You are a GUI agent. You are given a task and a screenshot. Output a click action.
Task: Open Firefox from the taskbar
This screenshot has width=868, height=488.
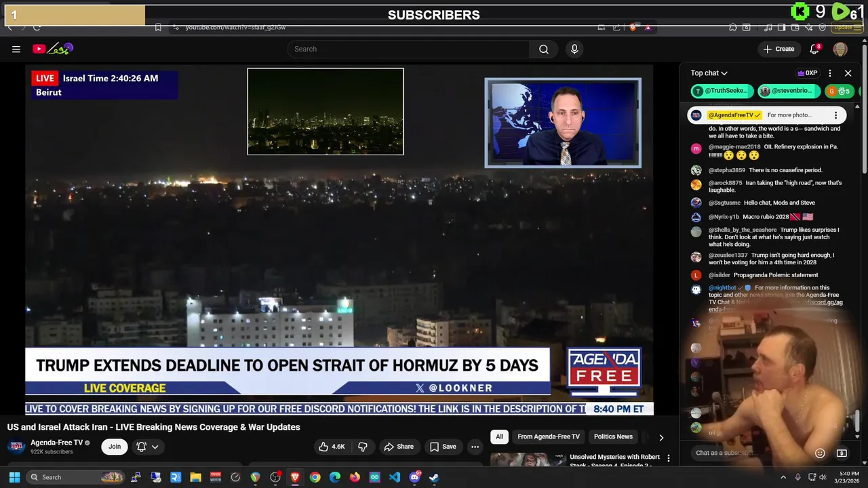click(355, 477)
